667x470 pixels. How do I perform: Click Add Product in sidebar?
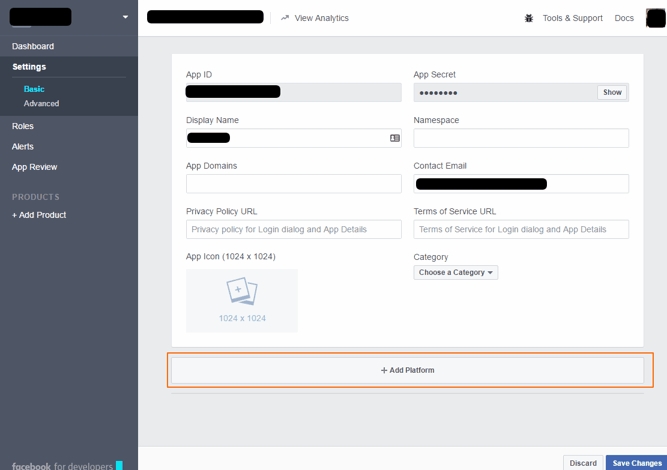[39, 215]
